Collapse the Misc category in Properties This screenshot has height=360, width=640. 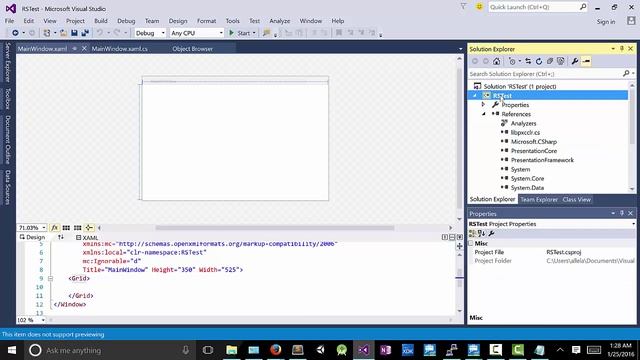[x=471, y=243]
